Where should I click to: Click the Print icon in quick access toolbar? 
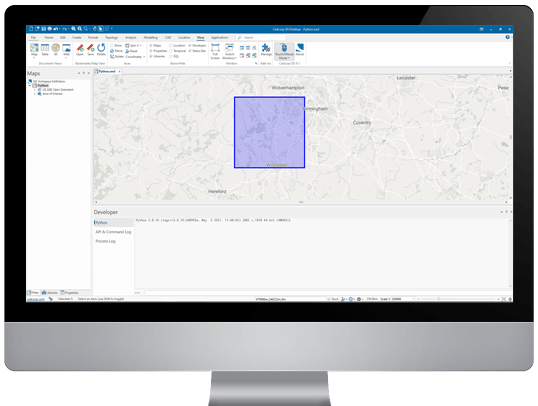point(50,29)
